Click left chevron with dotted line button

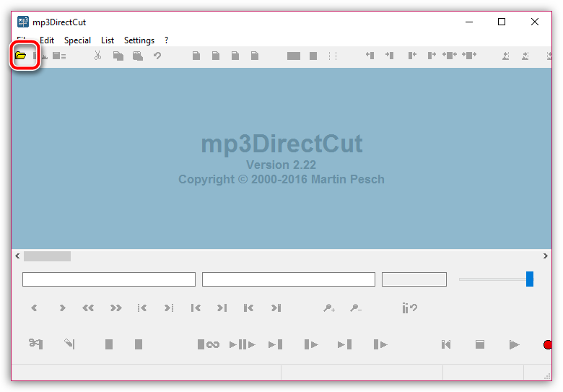tap(141, 308)
